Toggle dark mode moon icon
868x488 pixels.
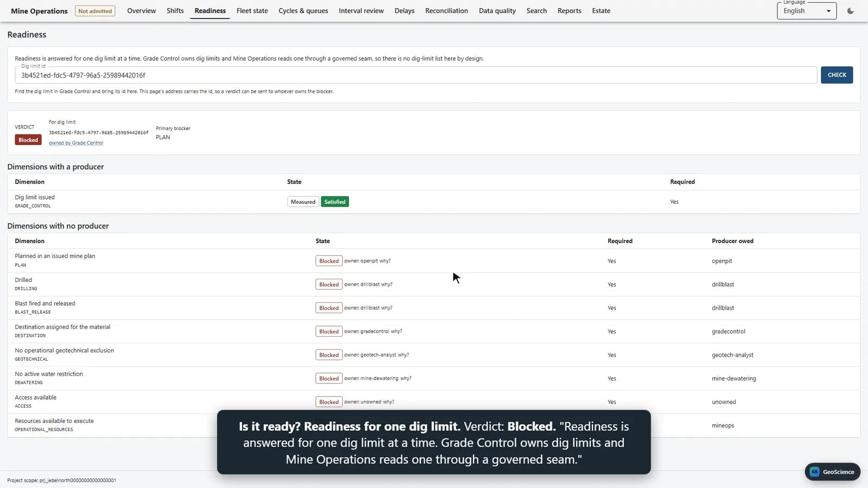click(x=850, y=11)
